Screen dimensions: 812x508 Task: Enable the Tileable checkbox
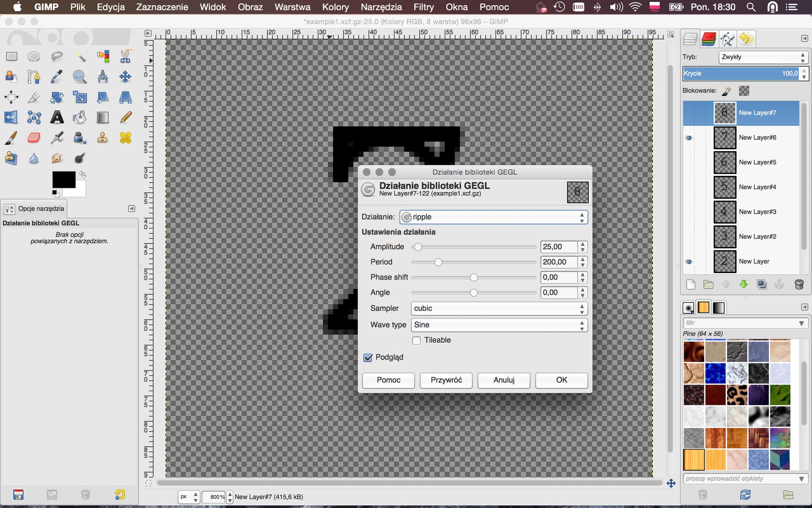(x=416, y=340)
